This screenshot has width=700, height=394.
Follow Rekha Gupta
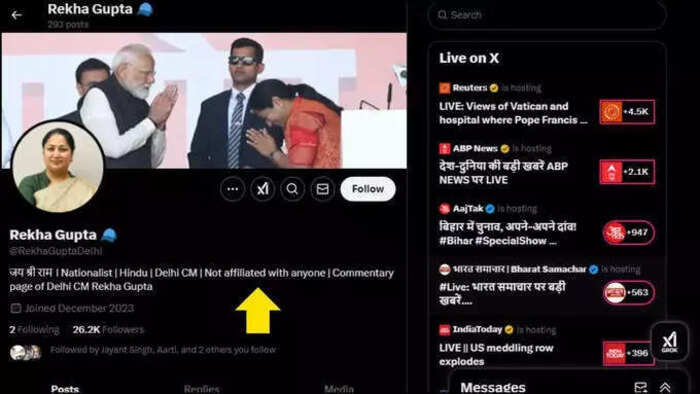(368, 189)
